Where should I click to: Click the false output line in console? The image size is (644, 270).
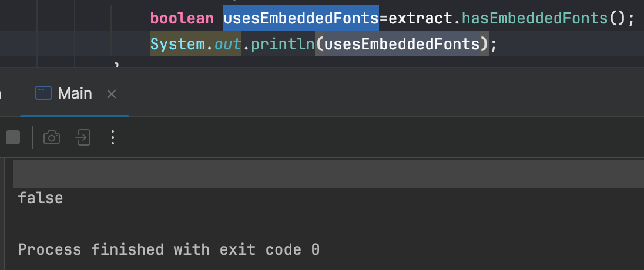[41, 198]
